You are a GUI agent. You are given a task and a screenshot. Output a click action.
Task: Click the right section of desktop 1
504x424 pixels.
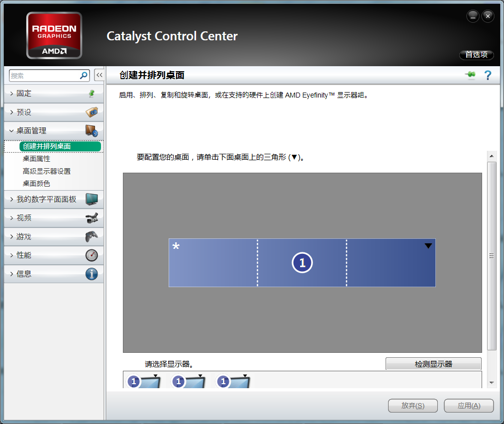coord(391,263)
